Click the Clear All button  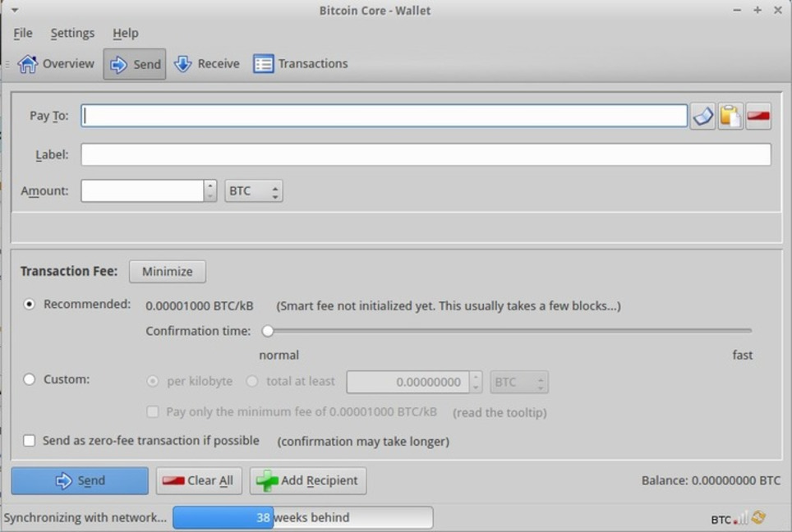(199, 480)
